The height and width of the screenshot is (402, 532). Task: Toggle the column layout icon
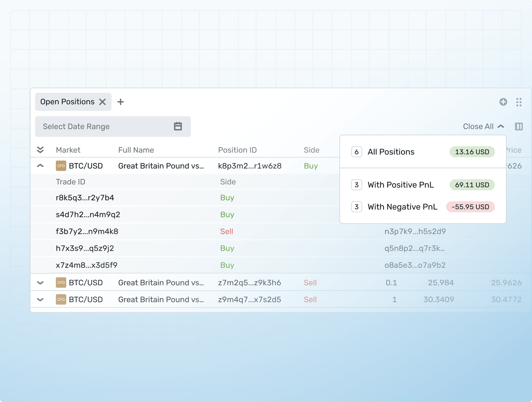[x=519, y=126]
